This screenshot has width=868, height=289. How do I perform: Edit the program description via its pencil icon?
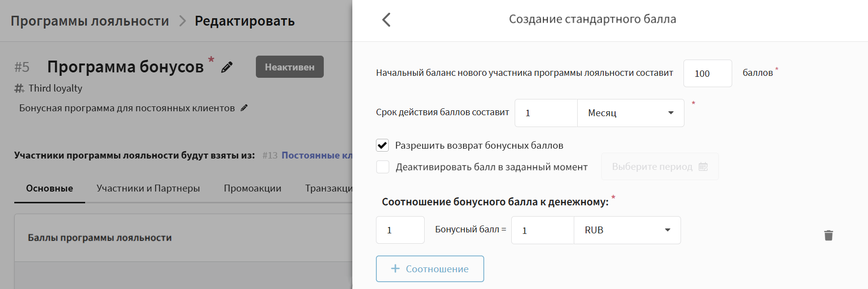pyautogui.click(x=244, y=108)
